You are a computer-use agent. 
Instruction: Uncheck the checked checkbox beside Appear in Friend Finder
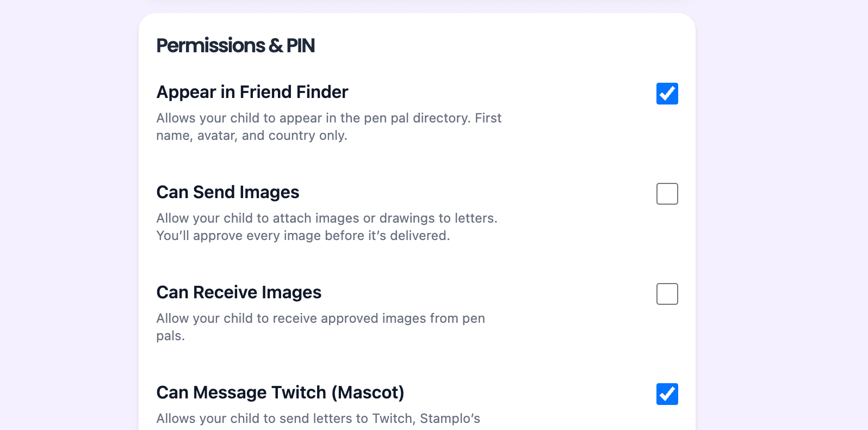click(667, 94)
